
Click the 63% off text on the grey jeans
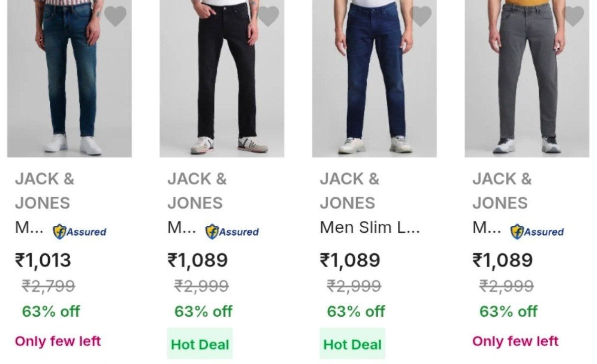507,312
